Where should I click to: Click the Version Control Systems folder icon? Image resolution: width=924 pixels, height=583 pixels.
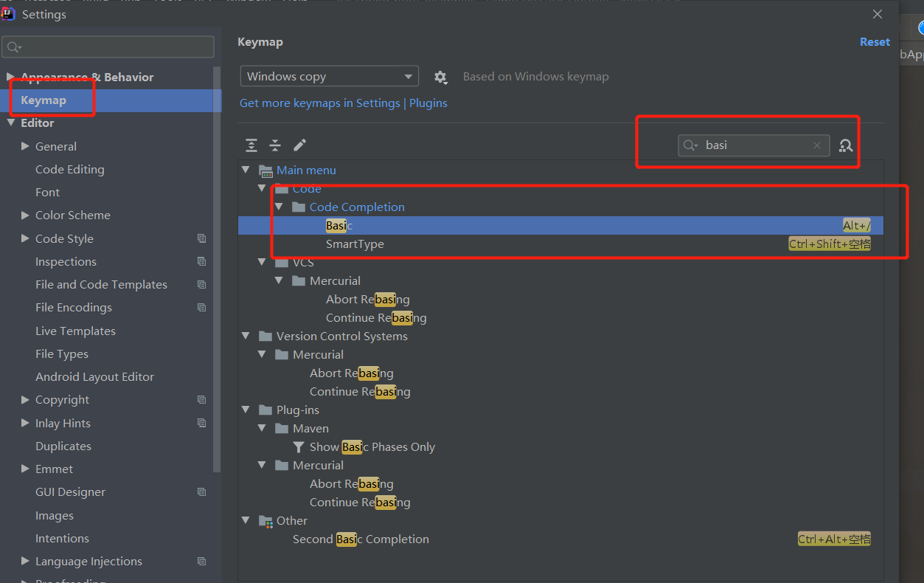click(x=266, y=337)
